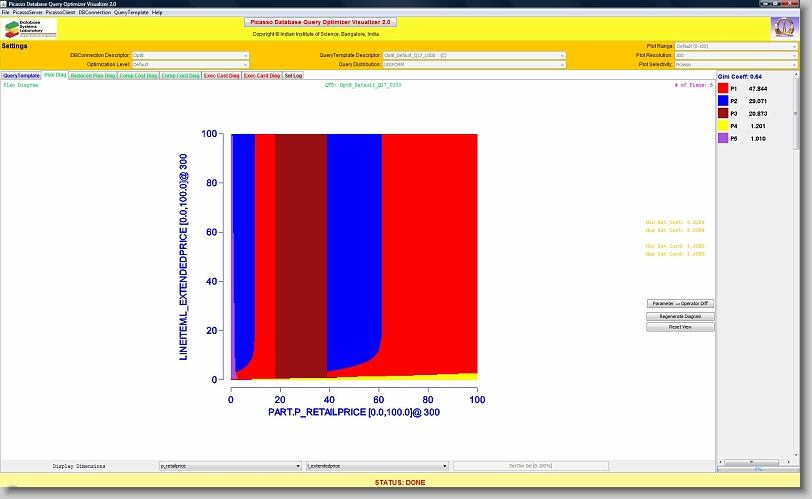
Task: Pick the yellow P4 plan swatch
Action: coord(724,127)
